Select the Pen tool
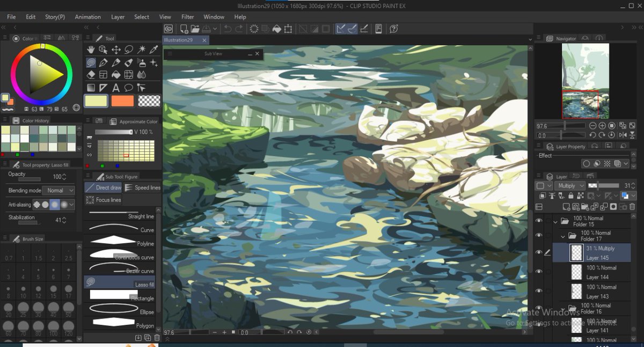644x347 pixels. (x=104, y=63)
